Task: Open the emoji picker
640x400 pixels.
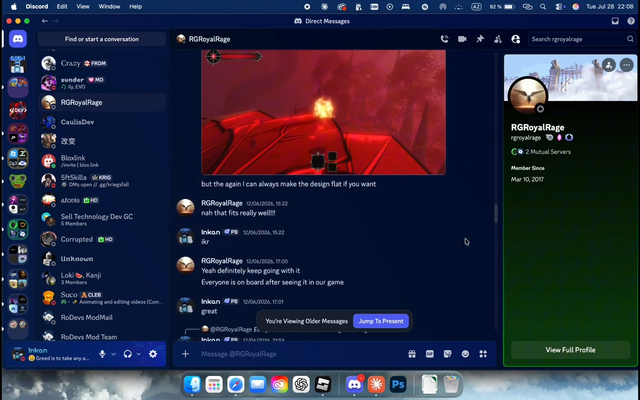Action: pyautogui.click(x=465, y=354)
